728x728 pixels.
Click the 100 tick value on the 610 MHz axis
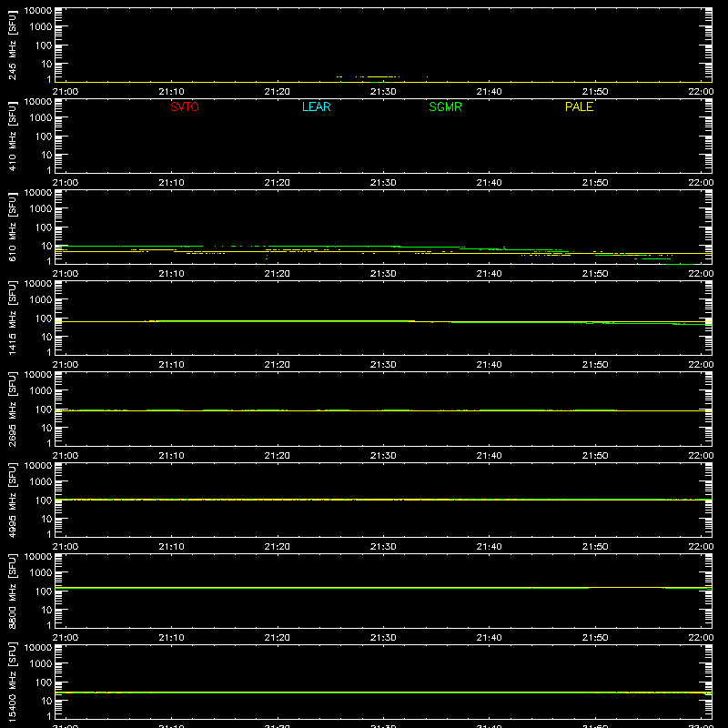tap(44, 227)
